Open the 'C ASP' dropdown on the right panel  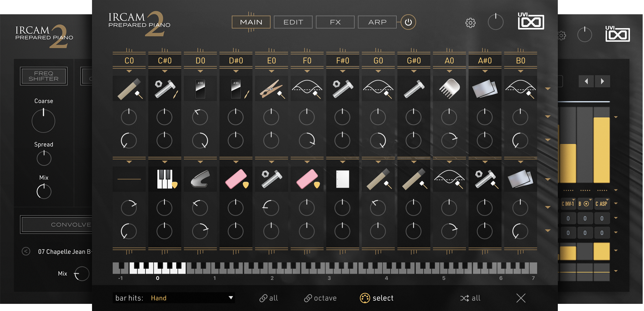coord(601,204)
